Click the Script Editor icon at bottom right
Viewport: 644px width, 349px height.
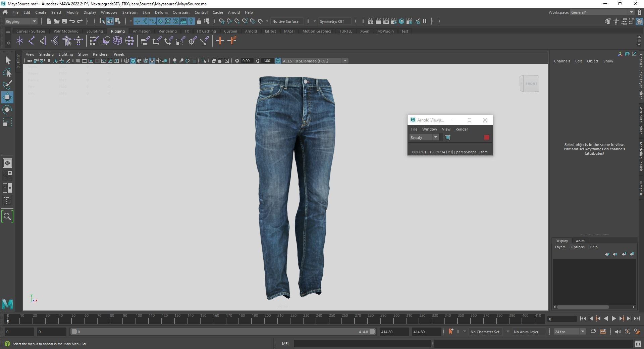[x=638, y=344]
